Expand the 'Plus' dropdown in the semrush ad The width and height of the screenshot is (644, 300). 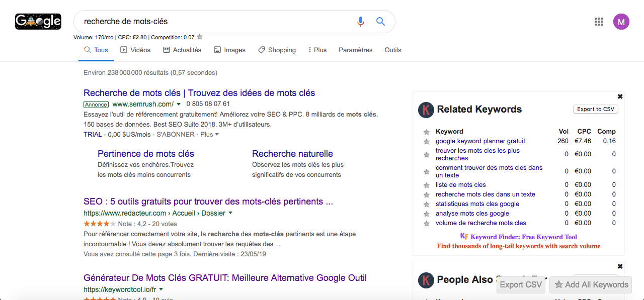tap(210, 135)
